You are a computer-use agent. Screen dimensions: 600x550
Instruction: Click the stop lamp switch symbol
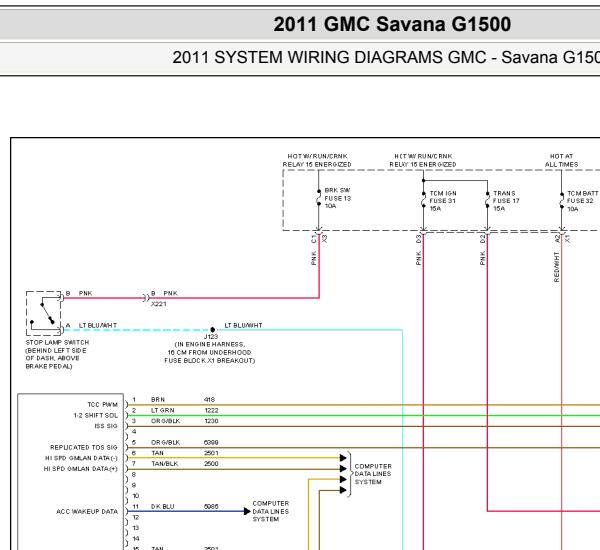44,313
